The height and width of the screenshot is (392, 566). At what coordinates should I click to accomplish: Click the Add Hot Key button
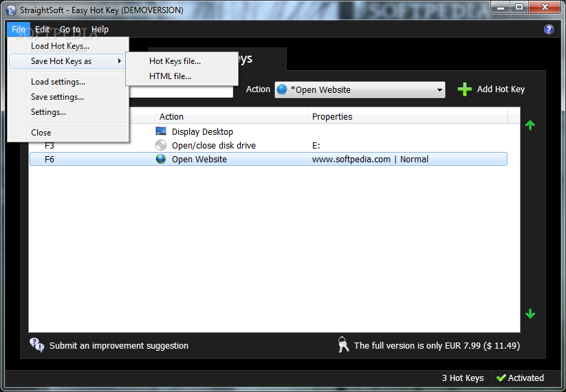pyautogui.click(x=491, y=89)
